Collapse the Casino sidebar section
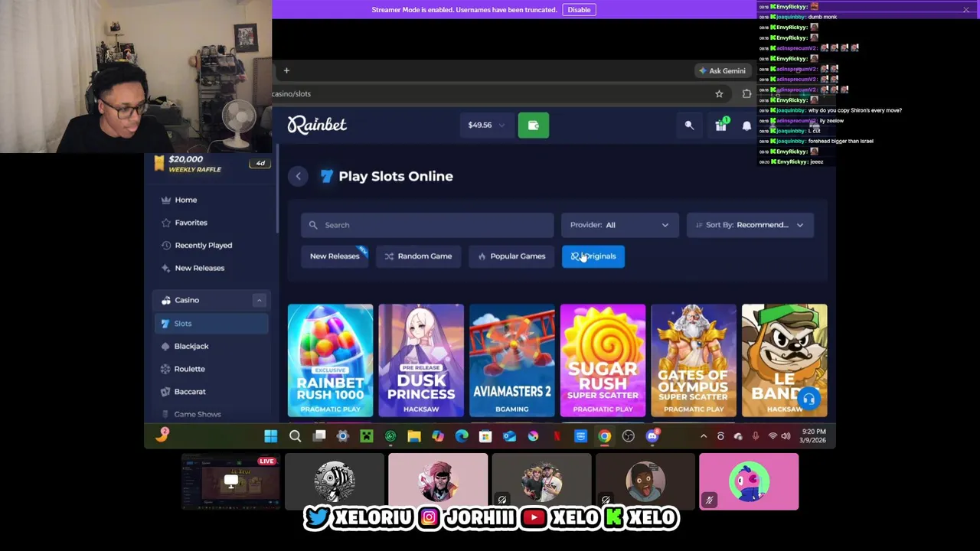 (x=259, y=300)
